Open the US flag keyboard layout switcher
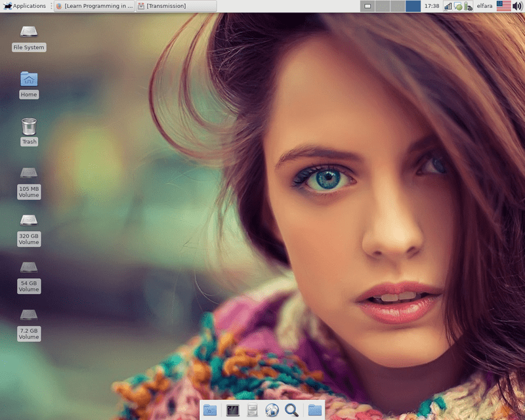Viewport: 525px width, 420px height. coord(503,6)
